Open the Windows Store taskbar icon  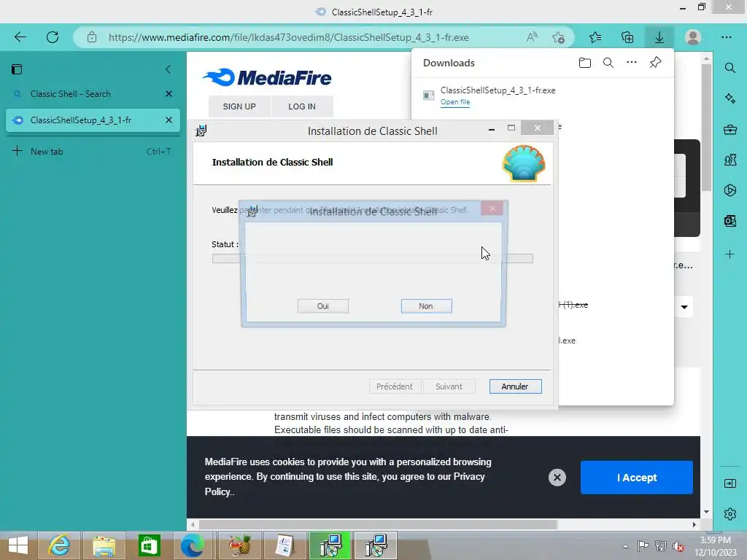tap(149, 545)
